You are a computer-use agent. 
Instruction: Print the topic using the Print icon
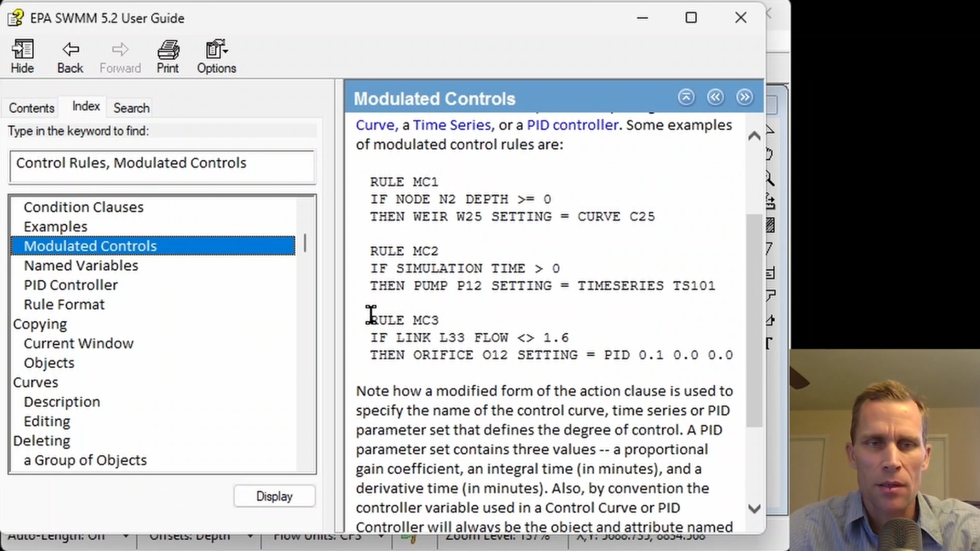click(168, 57)
